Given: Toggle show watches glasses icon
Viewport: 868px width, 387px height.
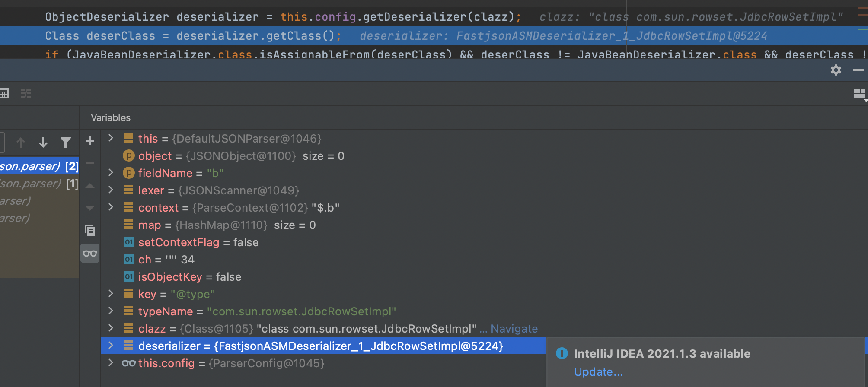Looking at the screenshot, I should 90,253.
